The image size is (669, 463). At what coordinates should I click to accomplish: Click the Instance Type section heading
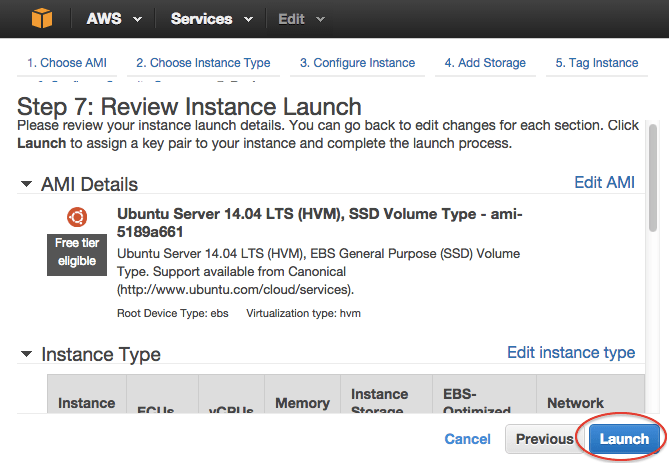101,354
